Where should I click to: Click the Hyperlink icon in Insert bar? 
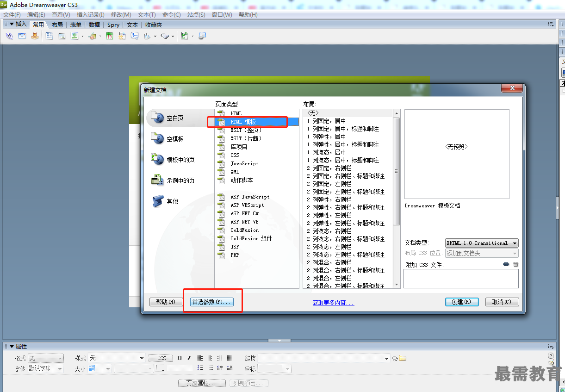[9, 36]
